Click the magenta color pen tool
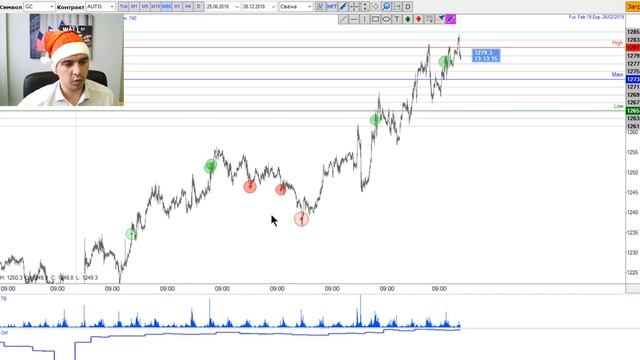Viewport: 640px width, 360px height. tap(451, 19)
